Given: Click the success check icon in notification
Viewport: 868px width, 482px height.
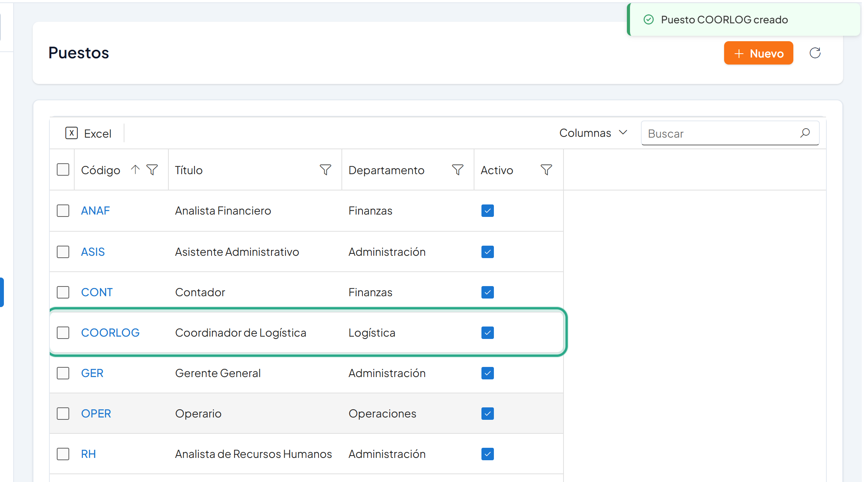Looking at the screenshot, I should 649,19.
